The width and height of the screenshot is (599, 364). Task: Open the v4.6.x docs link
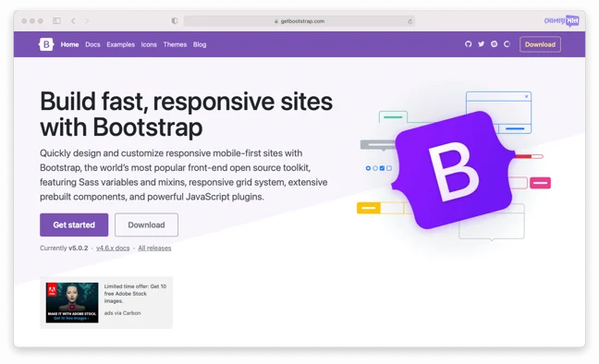point(113,249)
